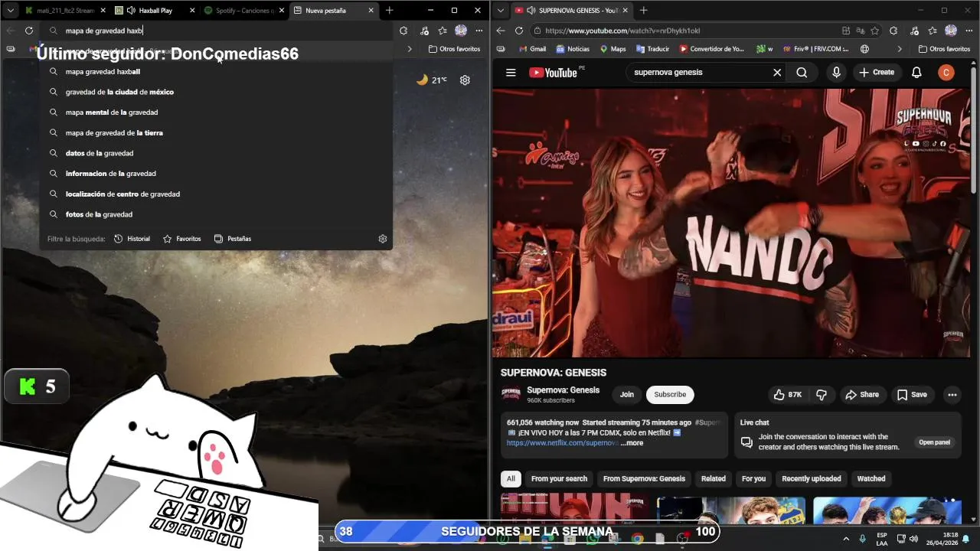Like the Supernova video (87K)
This screenshot has height=551, width=980.
point(787,395)
